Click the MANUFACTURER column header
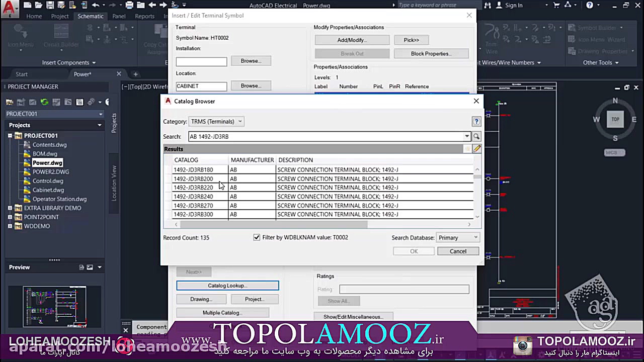Viewport: 644px width, 362px height. 252,160
